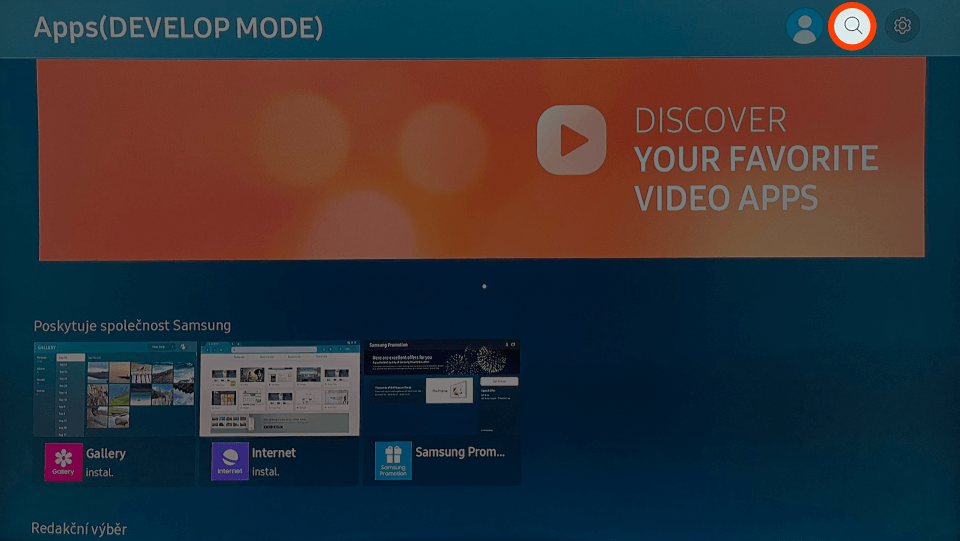The image size is (960, 541).
Task: Click the "instal." status under Gallery
Action: (x=100, y=472)
